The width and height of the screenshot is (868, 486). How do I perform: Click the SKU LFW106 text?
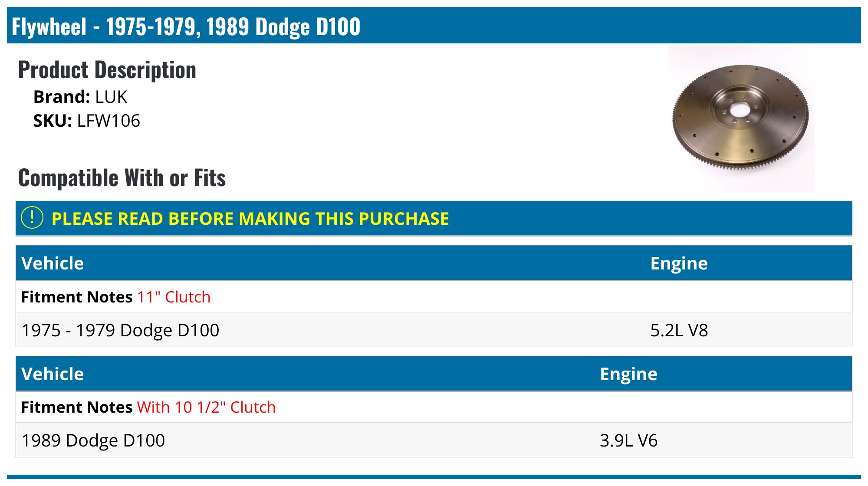[x=86, y=121]
